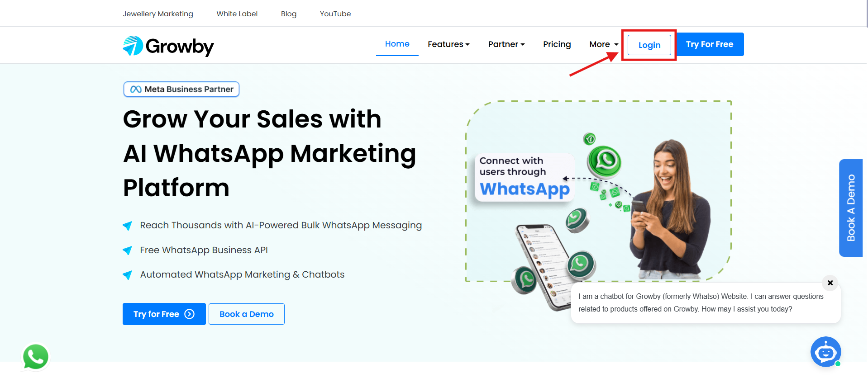Visit the YouTube link in top bar

click(x=335, y=14)
